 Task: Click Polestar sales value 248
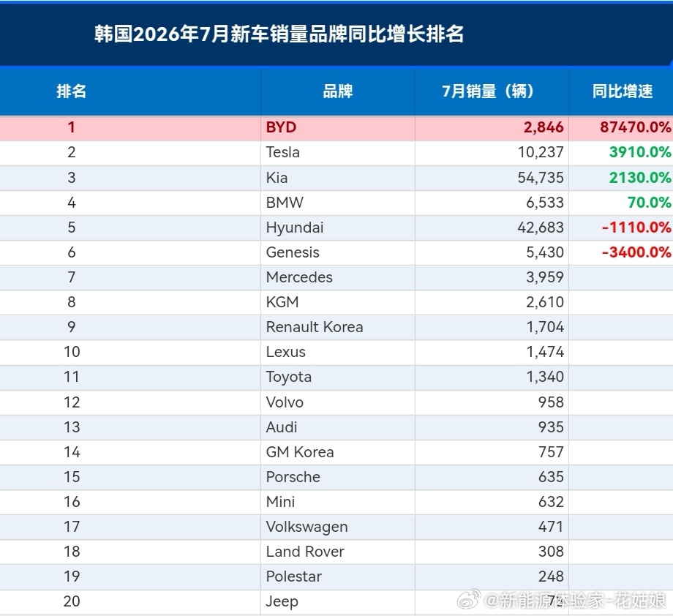coord(551,576)
